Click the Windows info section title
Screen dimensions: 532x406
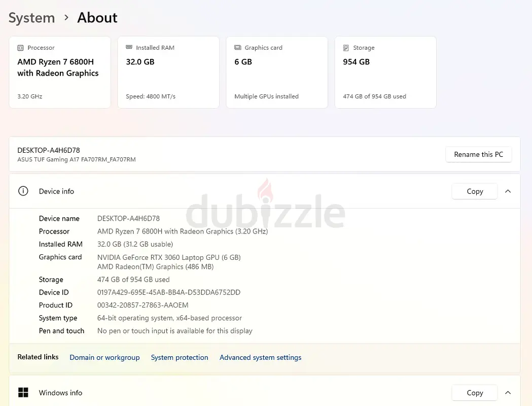(60, 393)
